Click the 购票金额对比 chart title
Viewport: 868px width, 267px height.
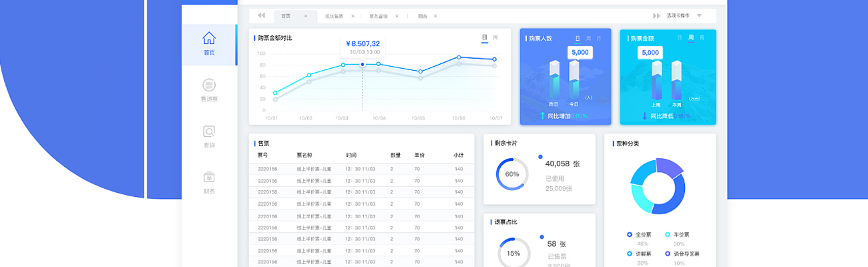(x=275, y=38)
